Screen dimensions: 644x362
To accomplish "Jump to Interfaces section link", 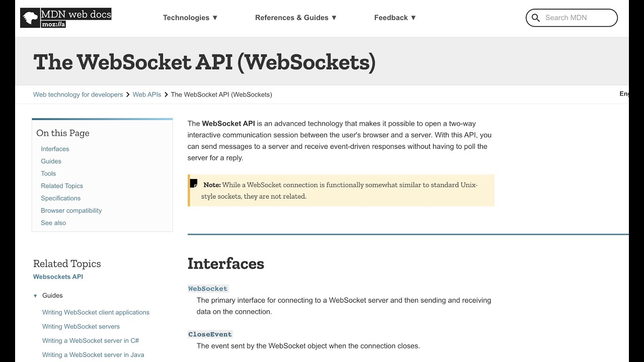I will (55, 149).
